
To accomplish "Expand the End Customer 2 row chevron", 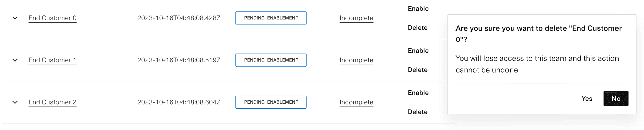I will [15, 102].
